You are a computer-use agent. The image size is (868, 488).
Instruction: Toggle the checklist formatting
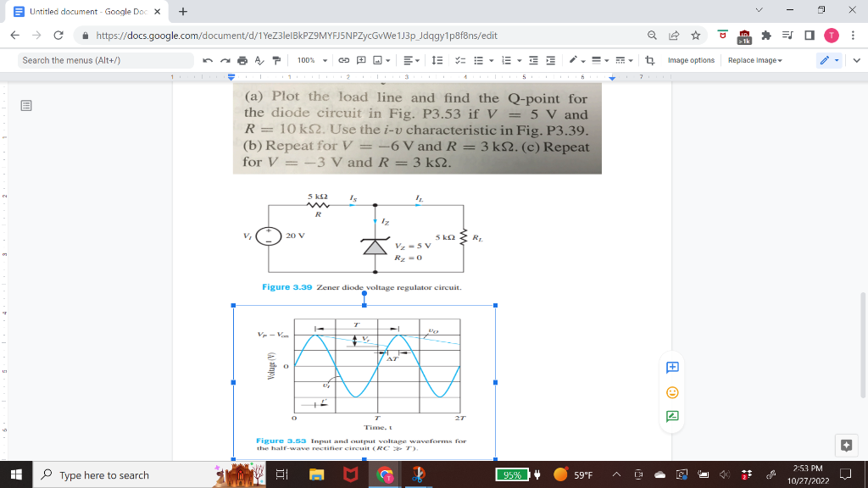[460, 60]
